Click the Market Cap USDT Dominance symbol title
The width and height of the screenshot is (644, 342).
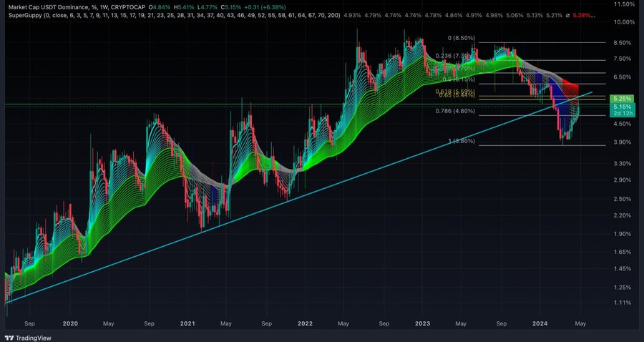(49, 8)
